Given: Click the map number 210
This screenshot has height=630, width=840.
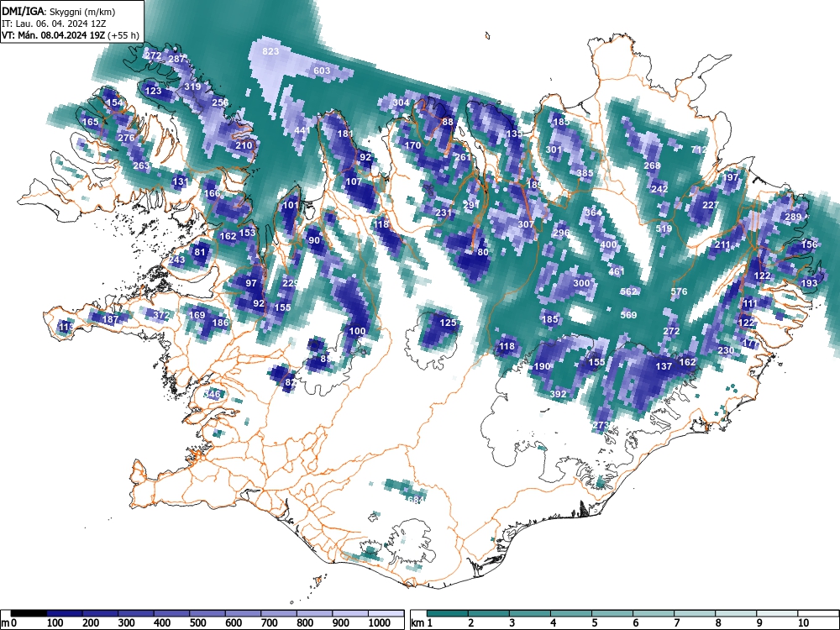Looking at the screenshot, I should pyautogui.click(x=244, y=145).
